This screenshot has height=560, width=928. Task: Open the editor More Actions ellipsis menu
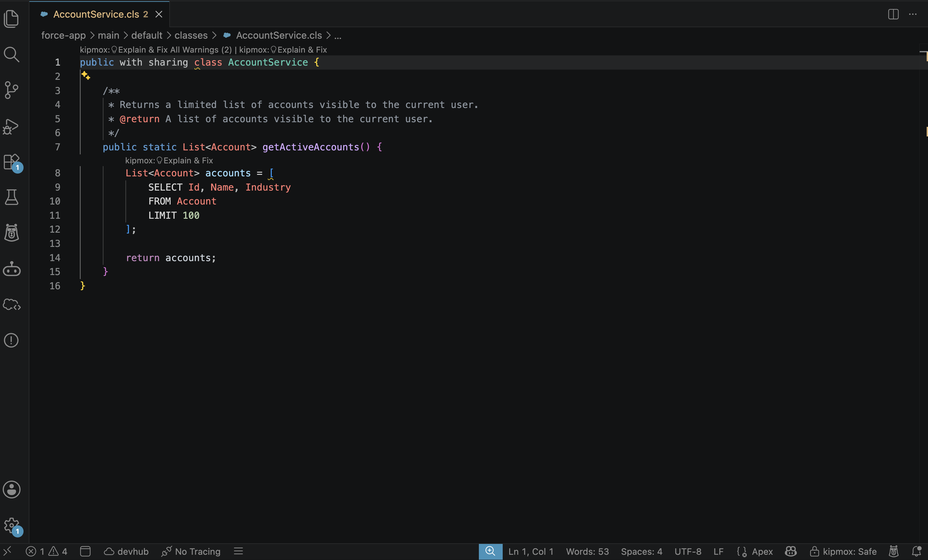coord(913,14)
